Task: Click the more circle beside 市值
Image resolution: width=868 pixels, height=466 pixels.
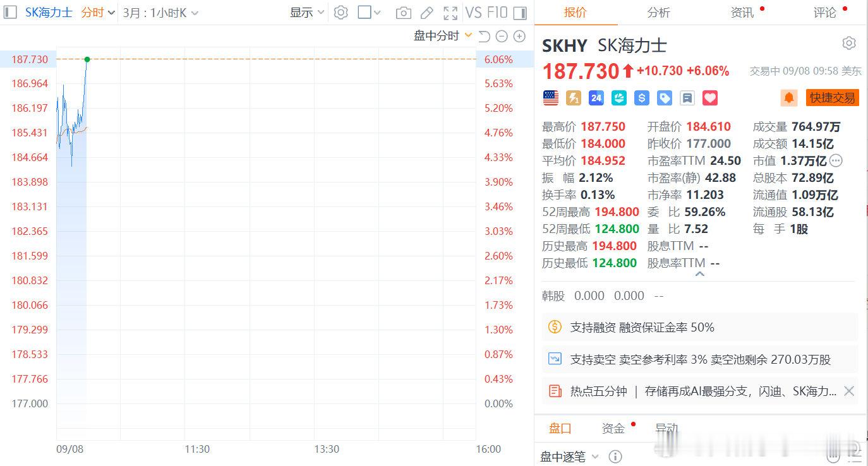Action: tap(836, 160)
